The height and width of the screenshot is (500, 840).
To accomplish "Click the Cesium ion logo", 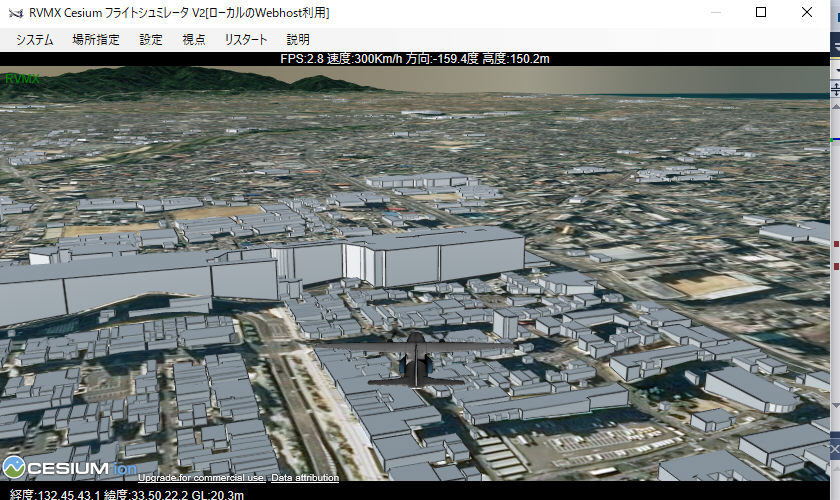I will [x=70, y=467].
